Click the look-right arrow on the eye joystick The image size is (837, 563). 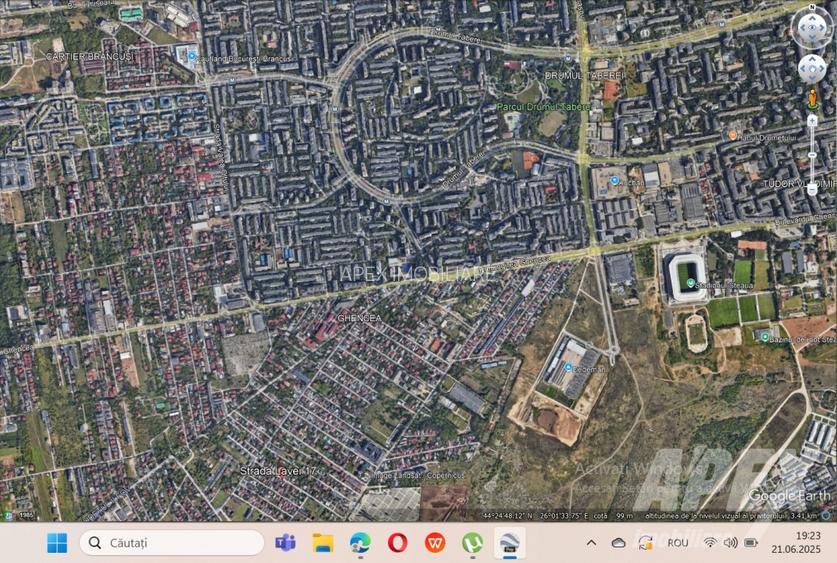[x=822, y=28]
